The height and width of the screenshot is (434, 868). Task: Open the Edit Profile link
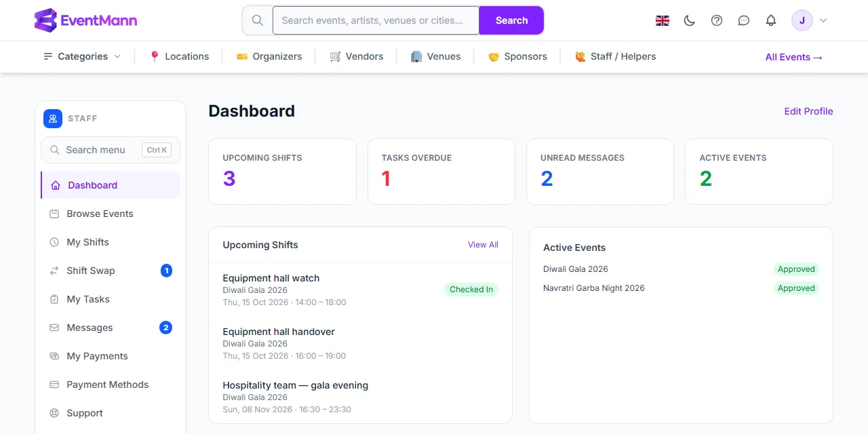pyautogui.click(x=808, y=111)
